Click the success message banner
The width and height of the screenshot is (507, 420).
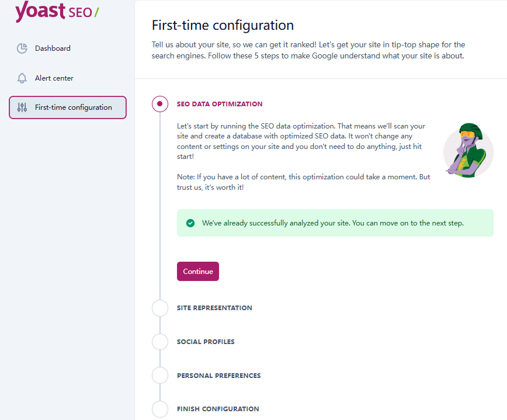[335, 223]
